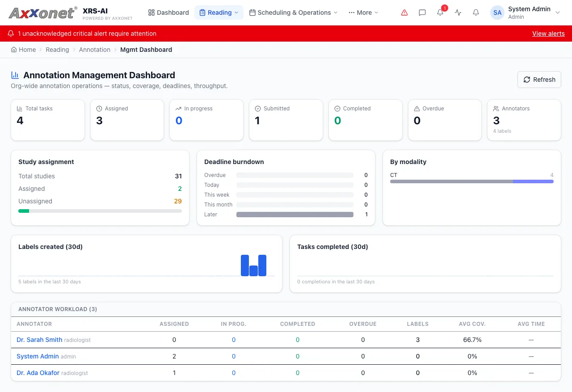
Task: Click the ANNOTATOR WORKLOAD (3) heading
Action: 58,309
